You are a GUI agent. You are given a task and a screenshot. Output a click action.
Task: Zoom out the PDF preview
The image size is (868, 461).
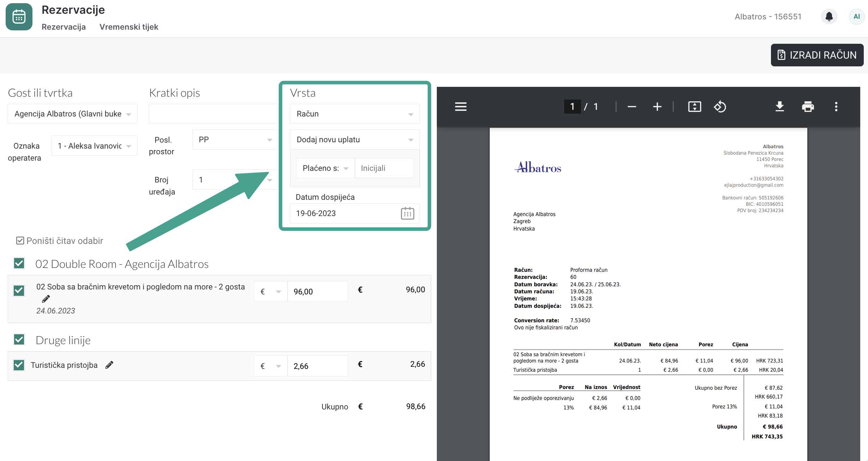tap(632, 107)
